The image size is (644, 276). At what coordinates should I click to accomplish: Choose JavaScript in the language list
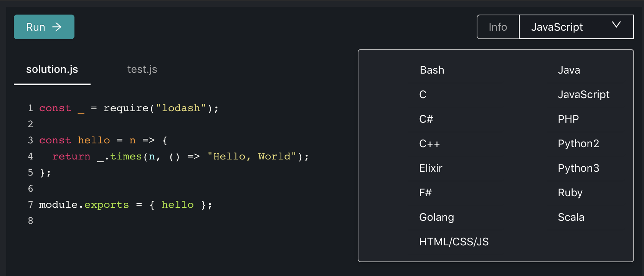coord(583,95)
